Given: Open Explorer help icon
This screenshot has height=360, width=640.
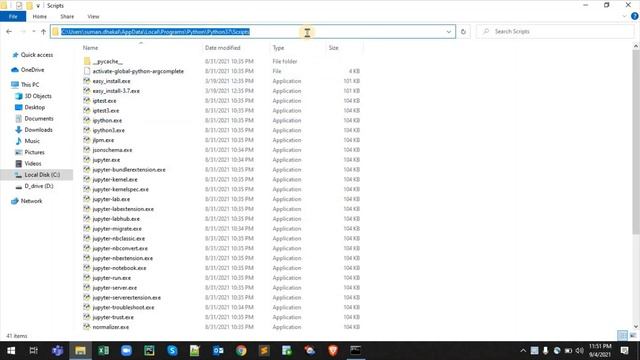Looking at the screenshot, I should point(635,16).
